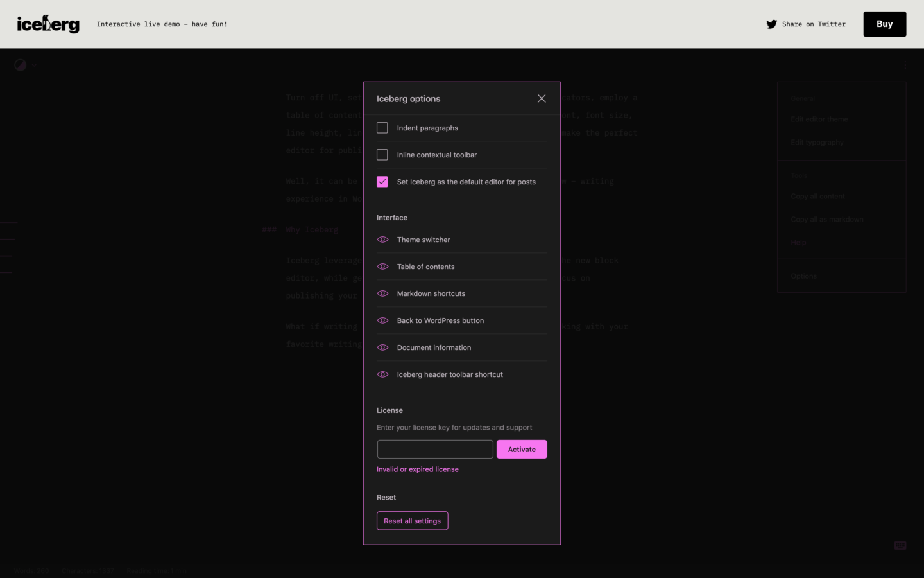The height and width of the screenshot is (578, 924).
Task: Open the three-dot more menu at top right
Action: click(x=905, y=66)
